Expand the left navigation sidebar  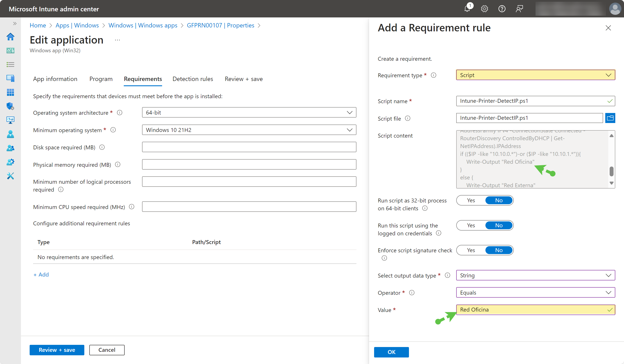click(x=15, y=24)
